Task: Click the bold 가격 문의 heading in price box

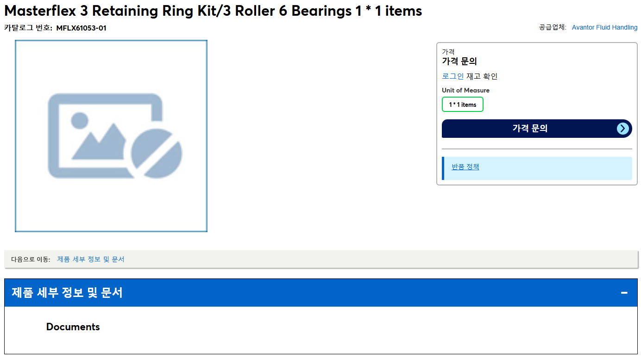Action: (x=459, y=61)
